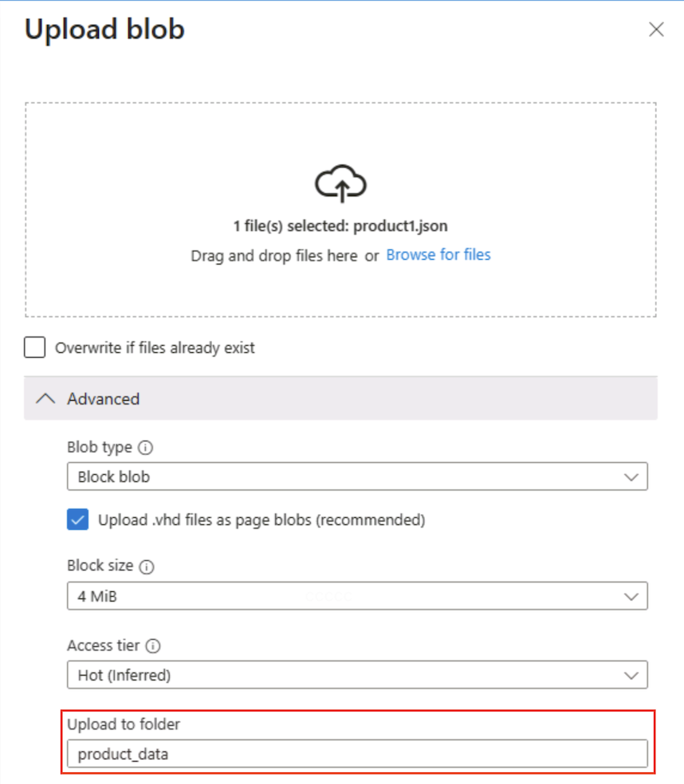Image resolution: width=684 pixels, height=784 pixels.
Task: Uncheck Upload .vhd files as page blobs
Action: click(79, 517)
